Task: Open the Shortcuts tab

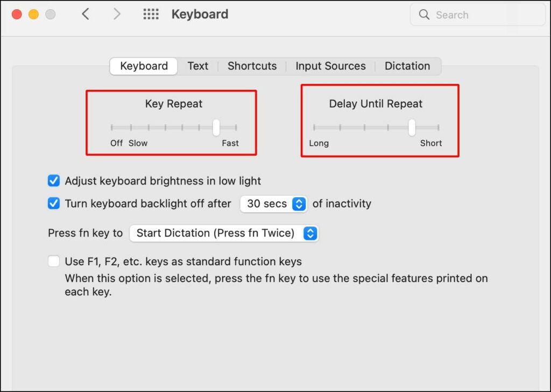Action: (252, 66)
